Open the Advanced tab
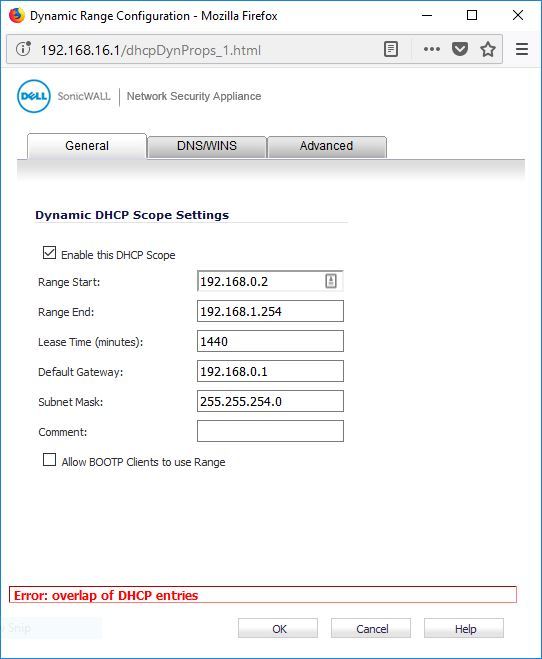Screen dimensions: 542x659 [326, 147]
